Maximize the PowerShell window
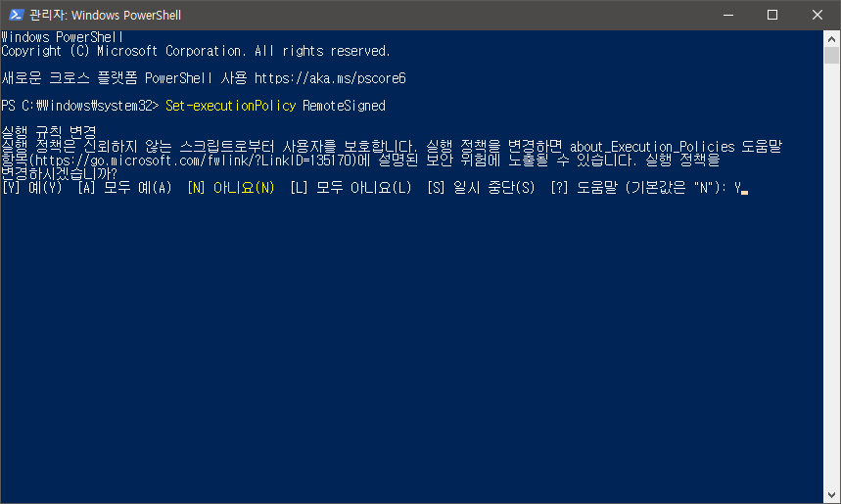 click(x=772, y=15)
